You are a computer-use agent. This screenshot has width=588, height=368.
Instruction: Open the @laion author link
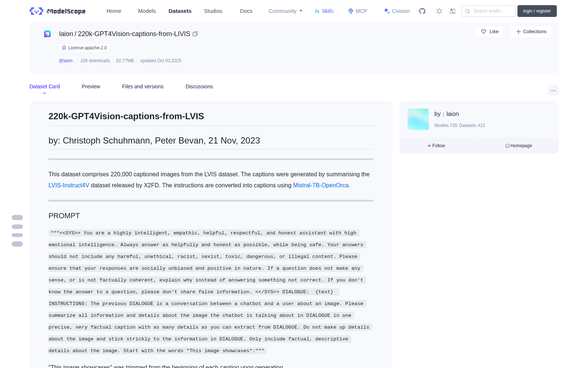(x=66, y=61)
